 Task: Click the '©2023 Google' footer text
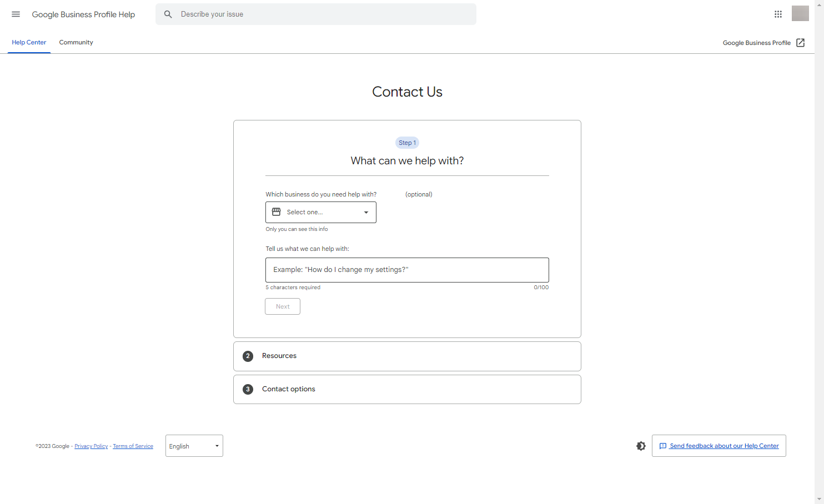coord(52,446)
